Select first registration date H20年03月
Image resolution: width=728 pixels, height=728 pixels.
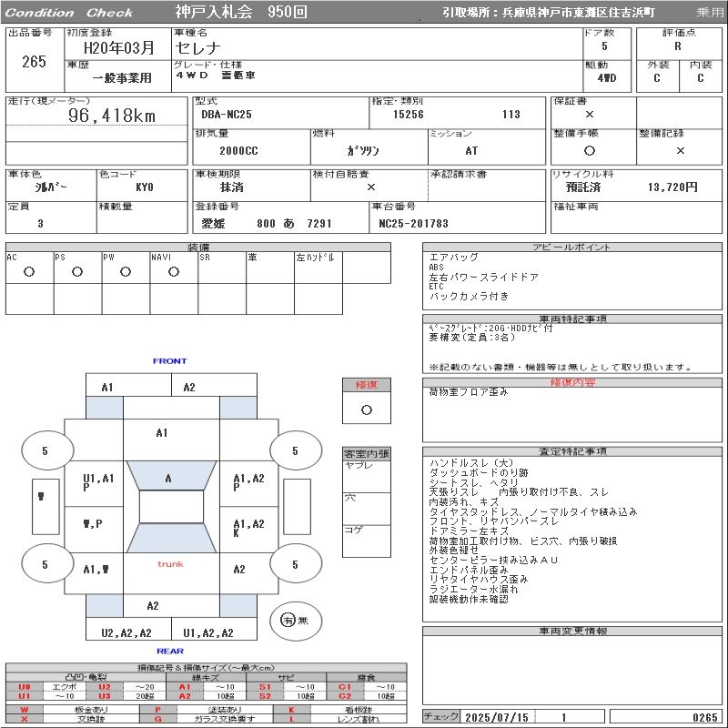119,48
